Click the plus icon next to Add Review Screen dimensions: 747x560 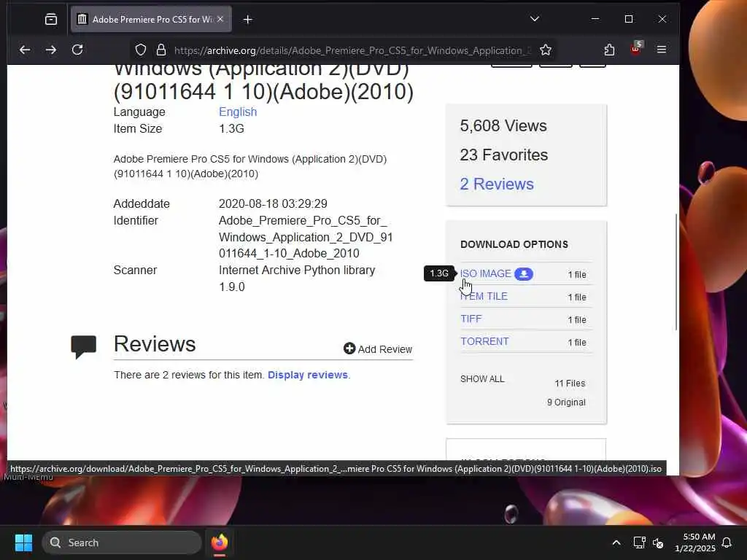point(349,349)
